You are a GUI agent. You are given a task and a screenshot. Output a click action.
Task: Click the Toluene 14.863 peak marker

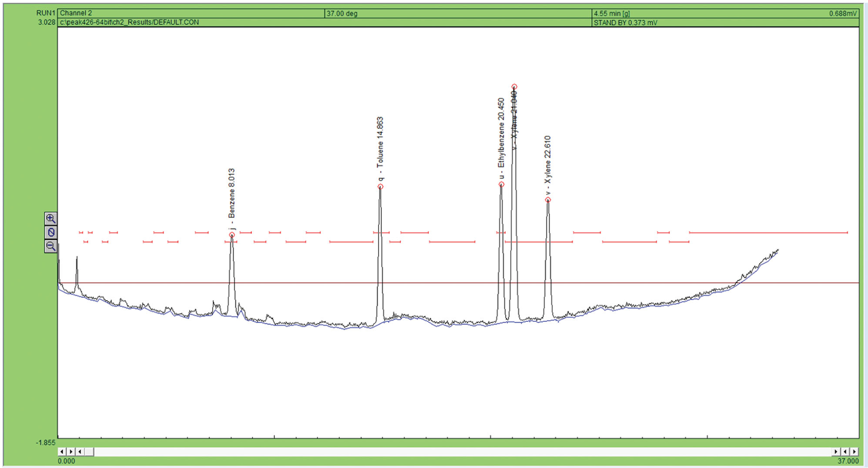coord(380,187)
